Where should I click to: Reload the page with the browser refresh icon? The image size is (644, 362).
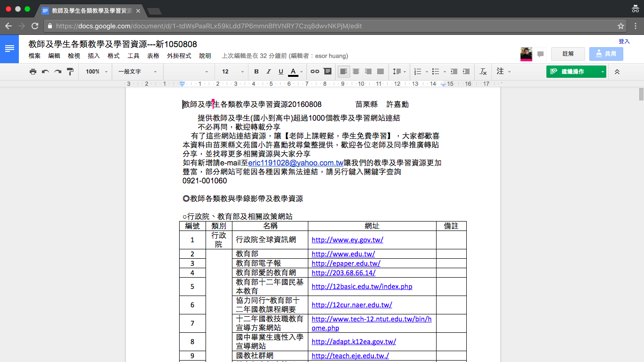tap(35, 26)
